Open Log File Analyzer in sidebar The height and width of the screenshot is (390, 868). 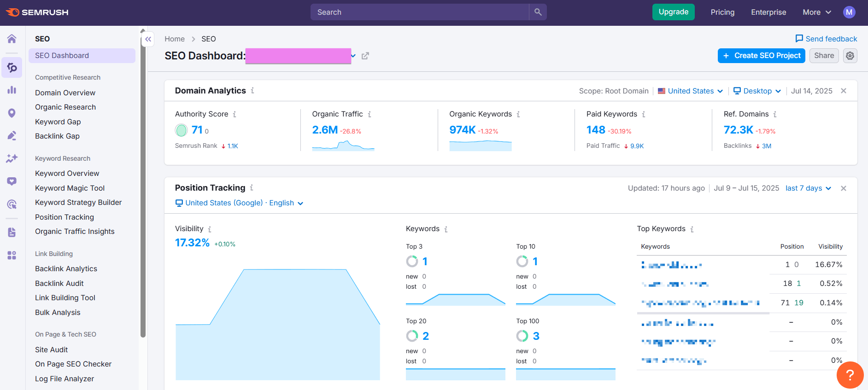pyautogui.click(x=65, y=378)
